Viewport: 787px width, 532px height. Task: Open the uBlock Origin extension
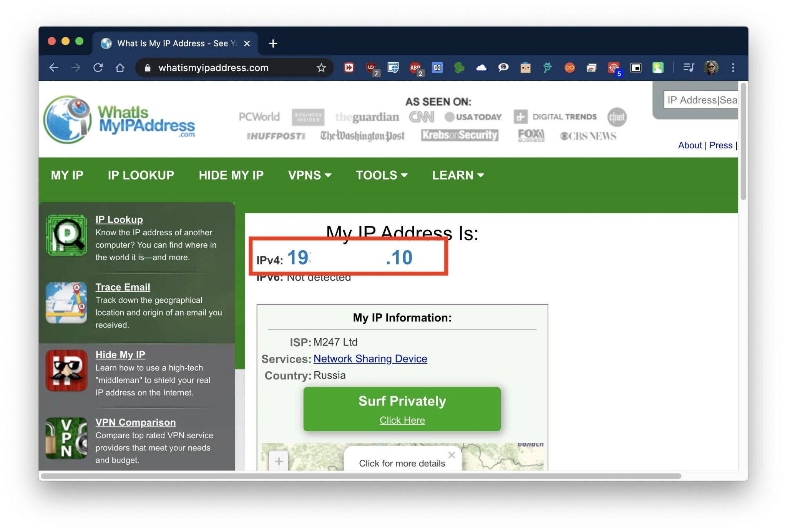(372, 68)
